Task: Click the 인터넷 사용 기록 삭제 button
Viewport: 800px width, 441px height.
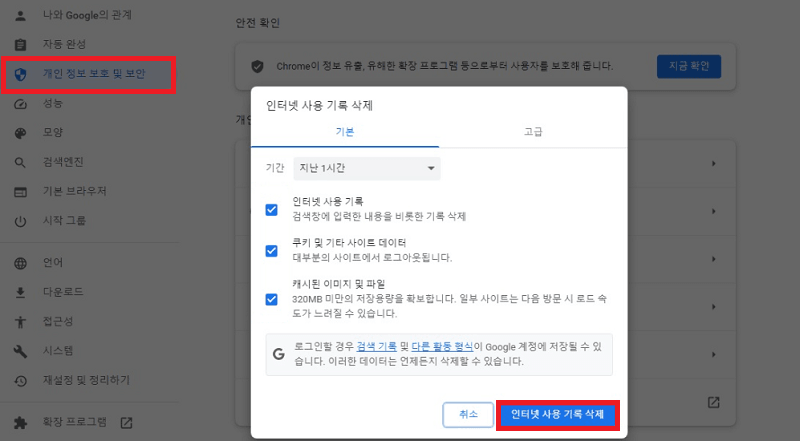Action: [558, 414]
